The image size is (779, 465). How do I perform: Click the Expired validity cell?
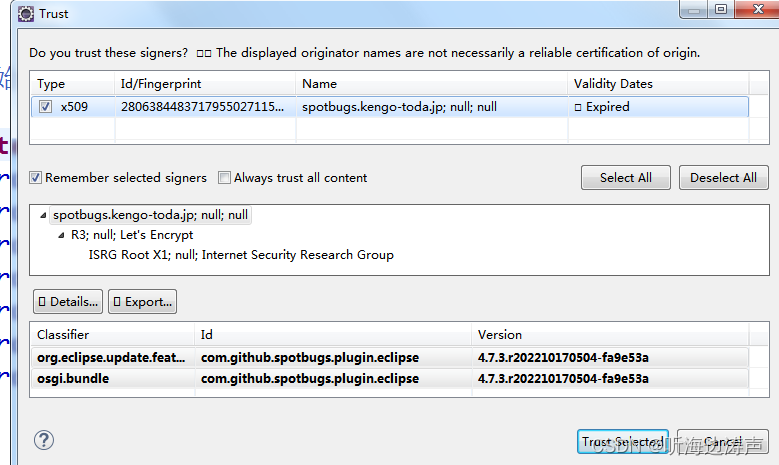point(658,107)
